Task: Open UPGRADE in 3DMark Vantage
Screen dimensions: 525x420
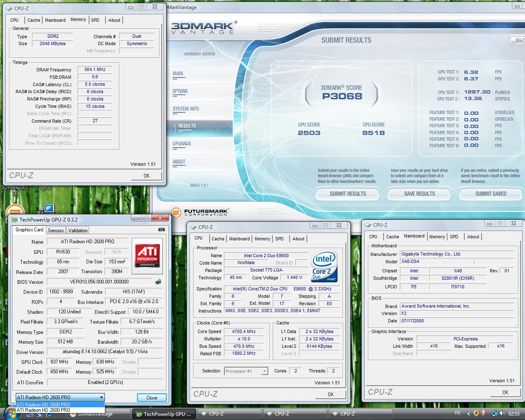Action: 182,144
